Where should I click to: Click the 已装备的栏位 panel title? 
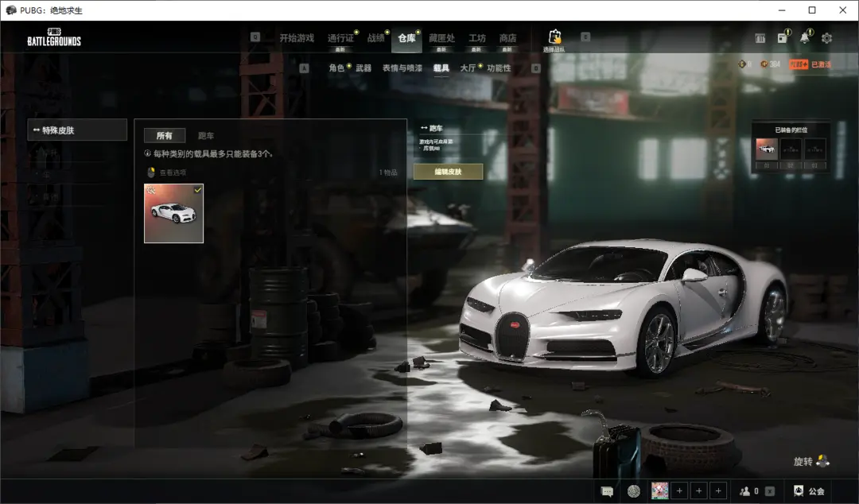791,130
